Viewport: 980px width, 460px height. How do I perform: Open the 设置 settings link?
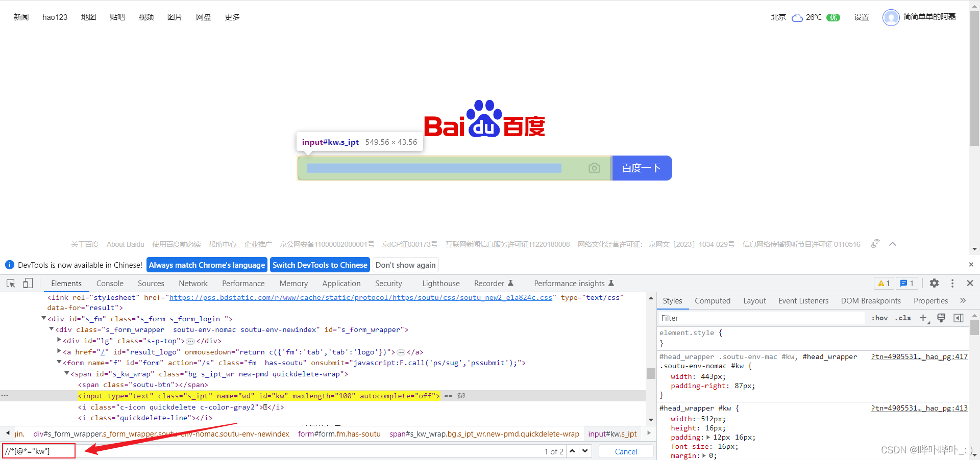[x=862, y=17]
